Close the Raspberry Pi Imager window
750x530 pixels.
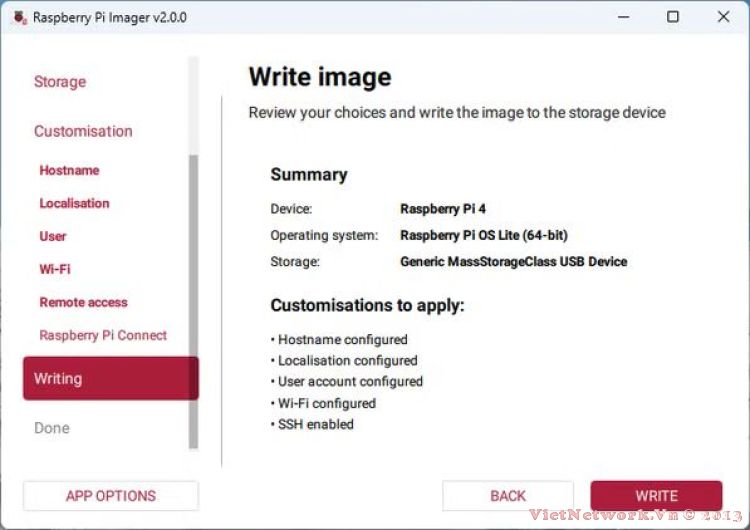(723, 17)
